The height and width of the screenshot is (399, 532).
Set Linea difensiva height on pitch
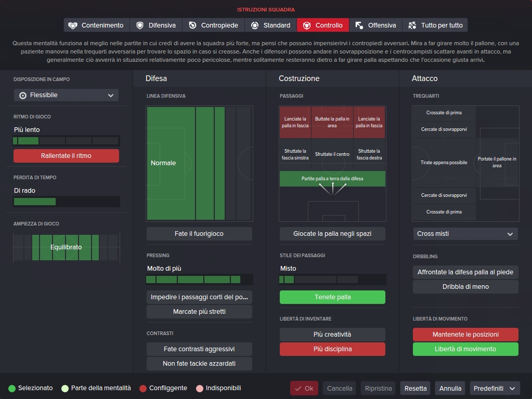click(200, 164)
